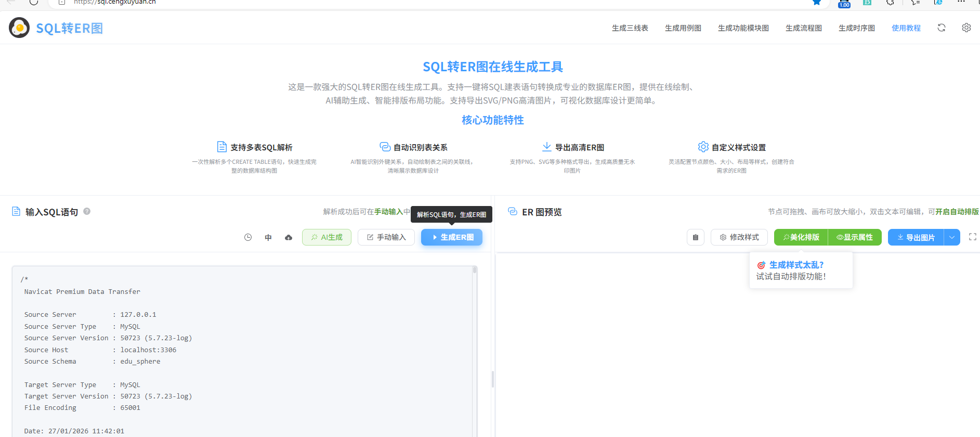This screenshot has width=980, height=437.
Task: Open 生成功能模块图 menu item
Action: pyautogui.click(x=743, y=28)
